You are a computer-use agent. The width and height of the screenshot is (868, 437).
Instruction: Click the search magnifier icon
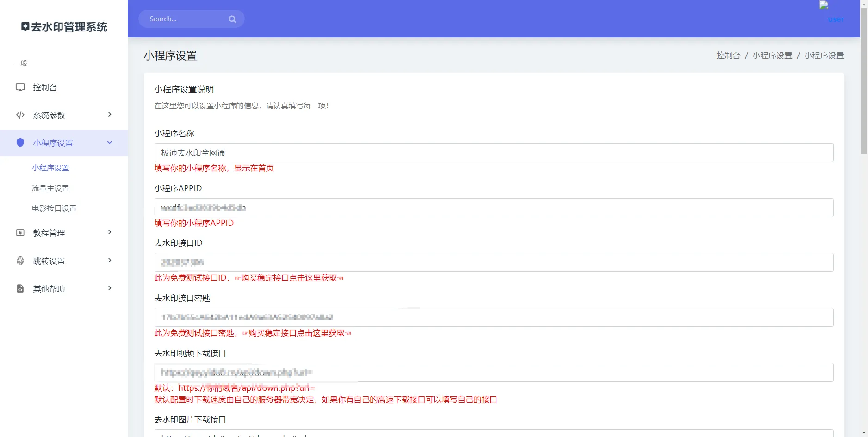232,19
